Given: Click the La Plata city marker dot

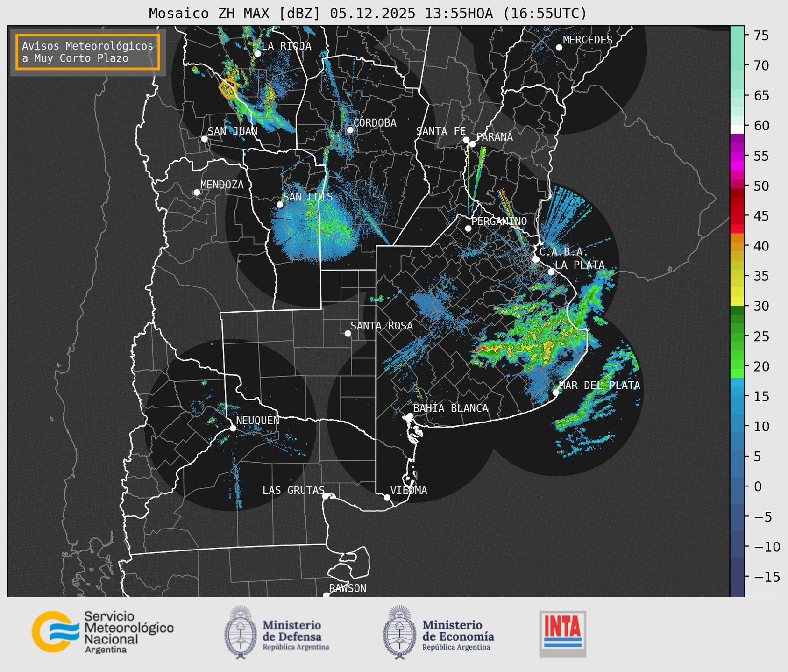Looking at the screenshot, I should pyautogui.click(x=551, y=272).
